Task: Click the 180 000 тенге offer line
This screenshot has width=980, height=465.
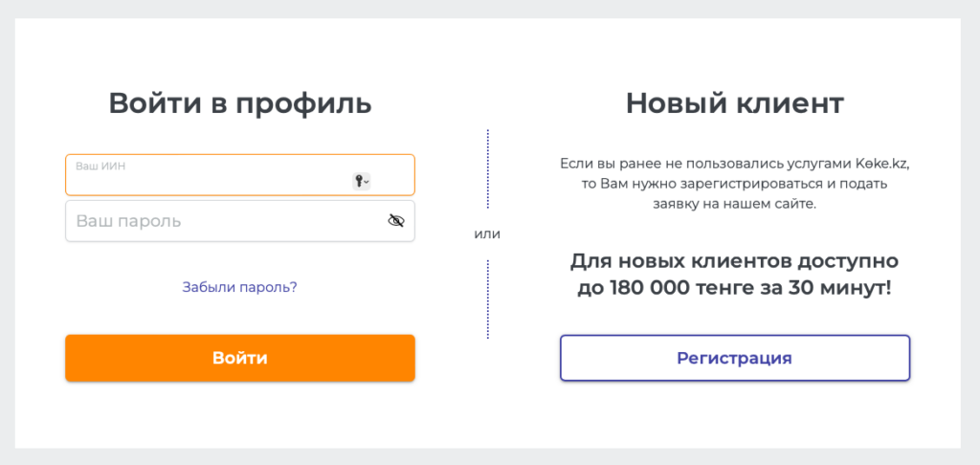Action: (734, 286)
